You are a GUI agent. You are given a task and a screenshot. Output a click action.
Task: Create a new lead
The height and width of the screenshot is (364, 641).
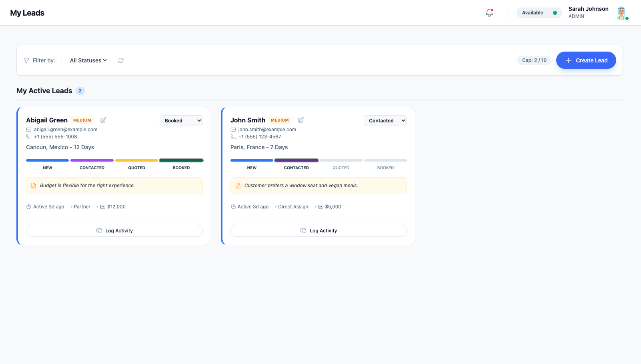586,60
